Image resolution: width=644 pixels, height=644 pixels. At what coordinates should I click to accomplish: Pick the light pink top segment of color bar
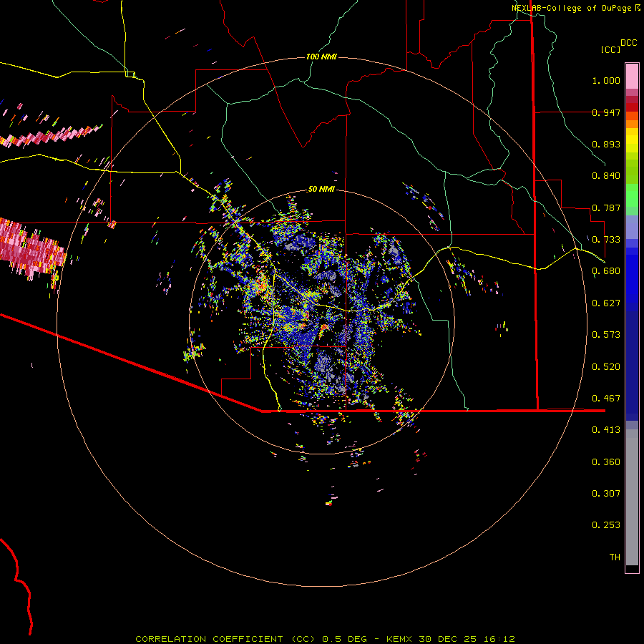(x=632, y=76)
